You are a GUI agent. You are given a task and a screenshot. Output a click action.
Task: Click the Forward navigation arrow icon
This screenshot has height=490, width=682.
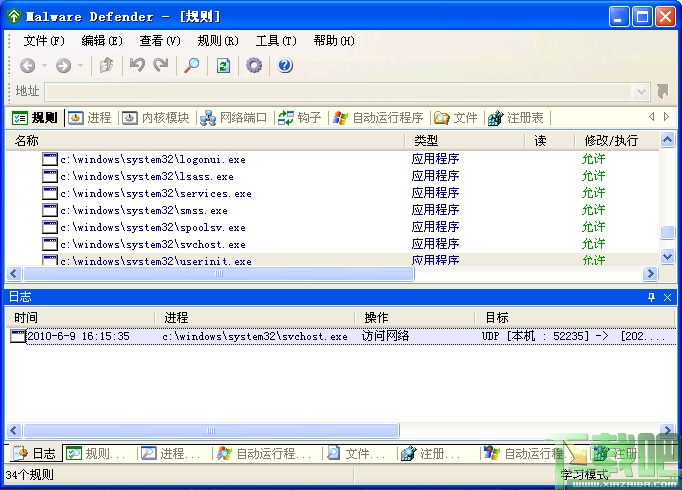pos(64,66)
